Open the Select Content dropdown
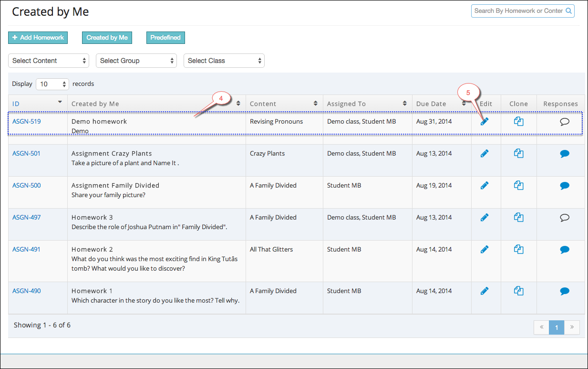Viewport: 588px width, 369px height. [49, 61]
